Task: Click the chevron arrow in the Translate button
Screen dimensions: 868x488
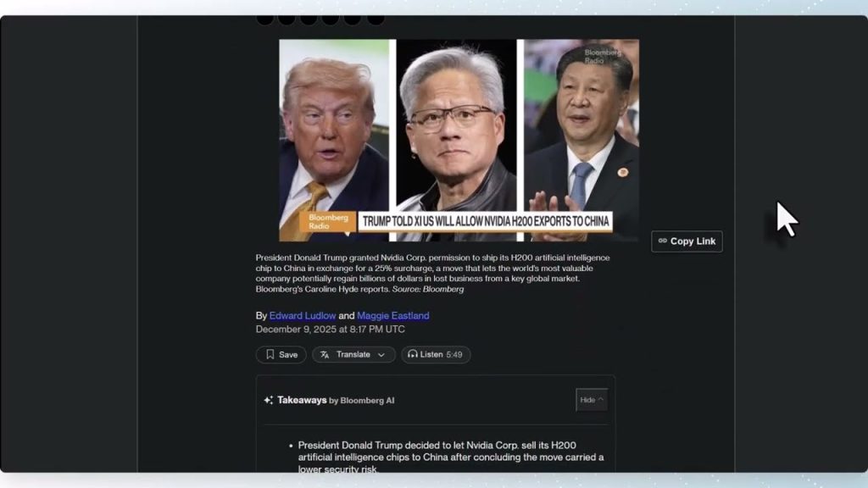Action: 381,355
